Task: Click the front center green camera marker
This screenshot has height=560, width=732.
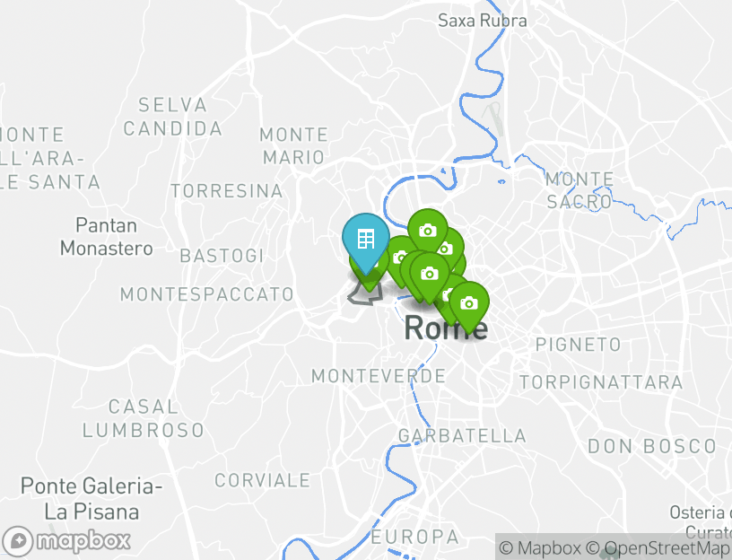Action: [430, 274]
